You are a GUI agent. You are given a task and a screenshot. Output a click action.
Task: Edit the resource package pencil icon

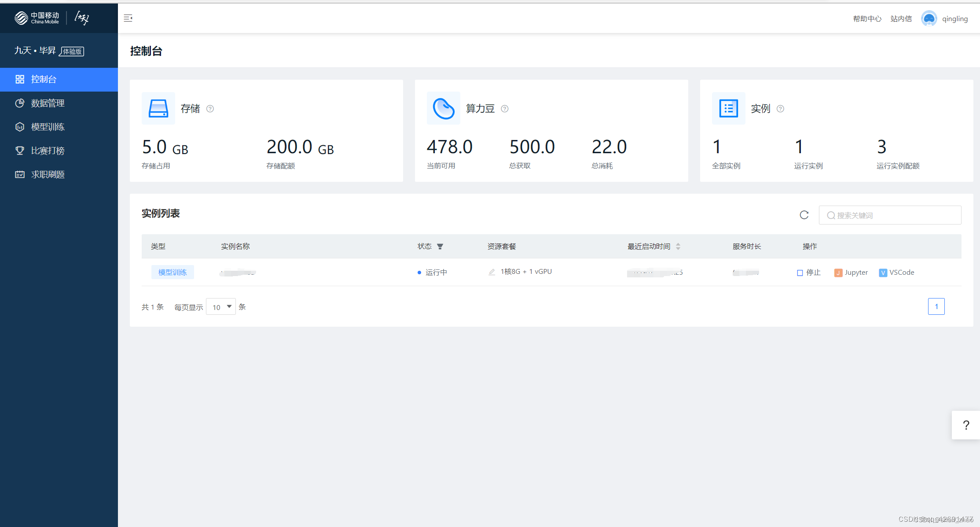click(x=492, y=272)
